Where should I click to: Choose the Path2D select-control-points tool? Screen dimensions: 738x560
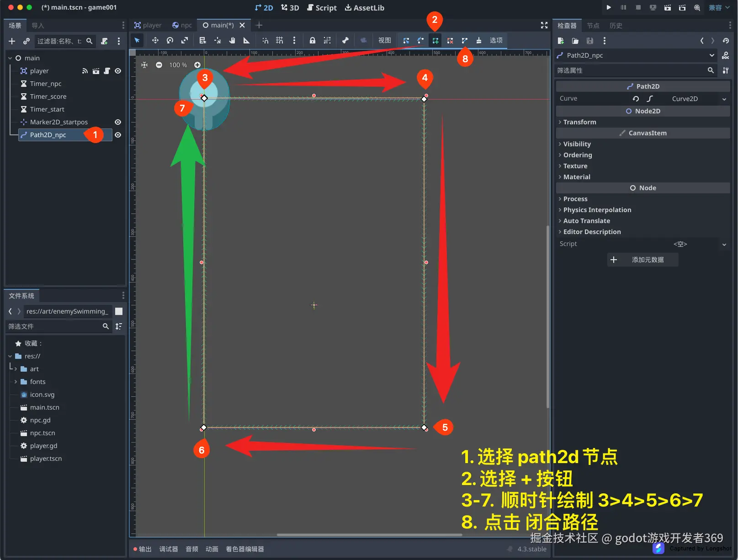421,40
